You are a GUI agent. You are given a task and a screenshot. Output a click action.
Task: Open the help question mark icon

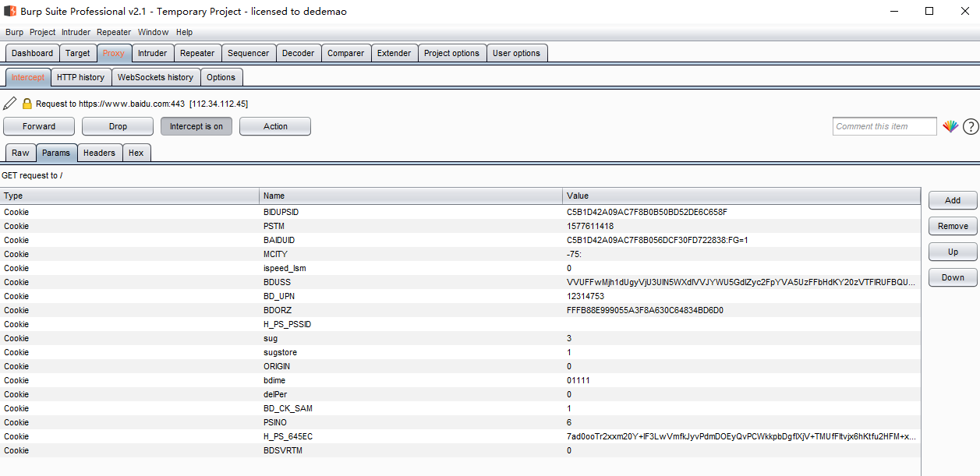click(x=971, y=126)
